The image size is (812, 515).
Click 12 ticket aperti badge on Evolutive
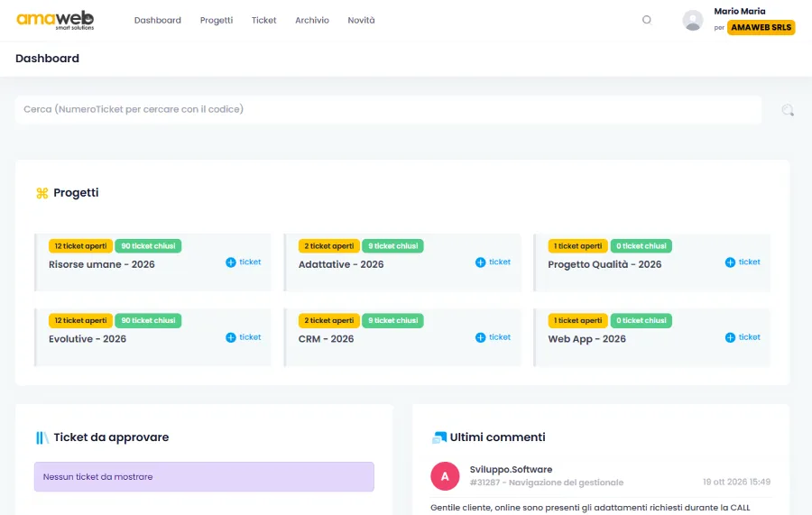[x=80, y=320]
